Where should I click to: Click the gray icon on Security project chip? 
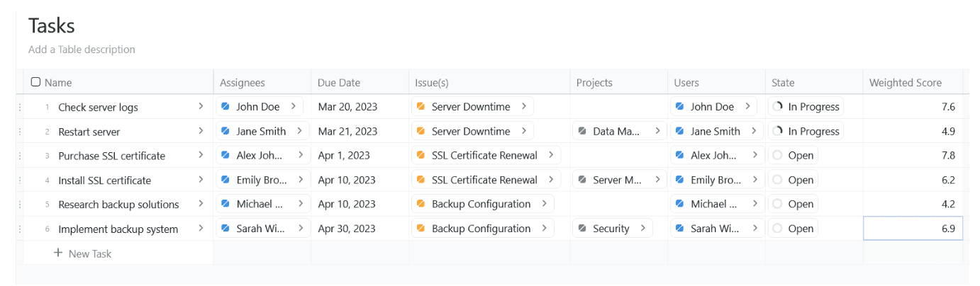[582, 229]
